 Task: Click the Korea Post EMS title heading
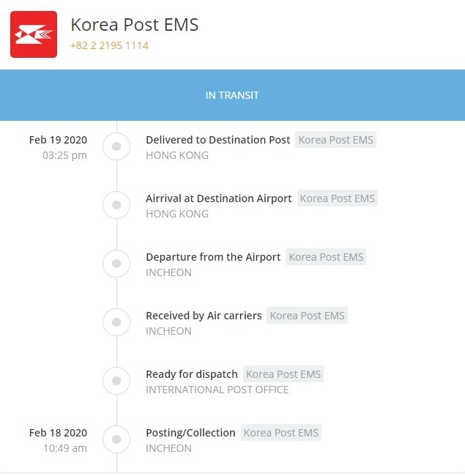tap(135, 24)
